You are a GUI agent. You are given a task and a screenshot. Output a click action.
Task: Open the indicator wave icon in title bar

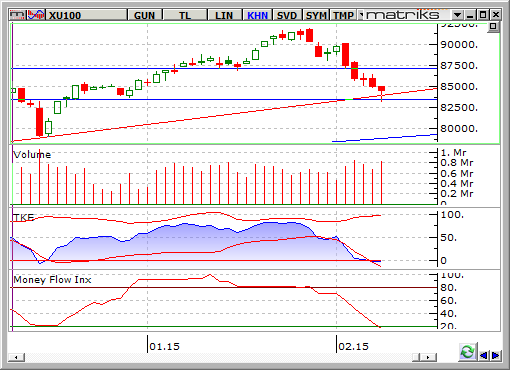35,15
